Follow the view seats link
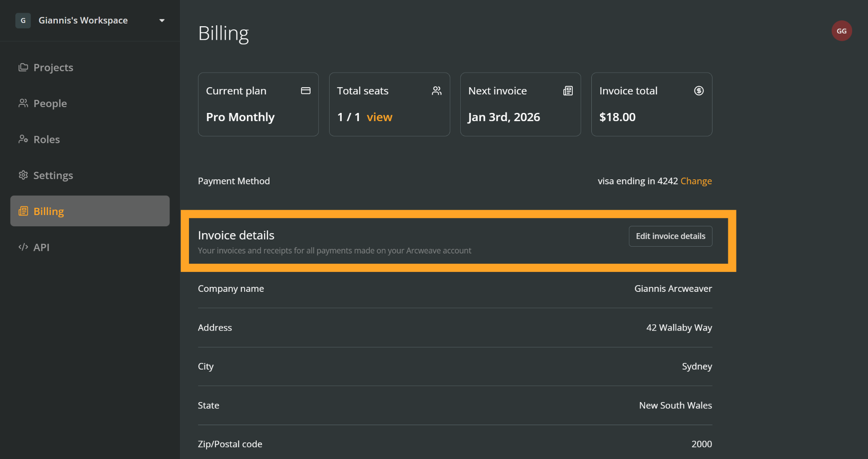868x459 pixels. pos(379,117)
